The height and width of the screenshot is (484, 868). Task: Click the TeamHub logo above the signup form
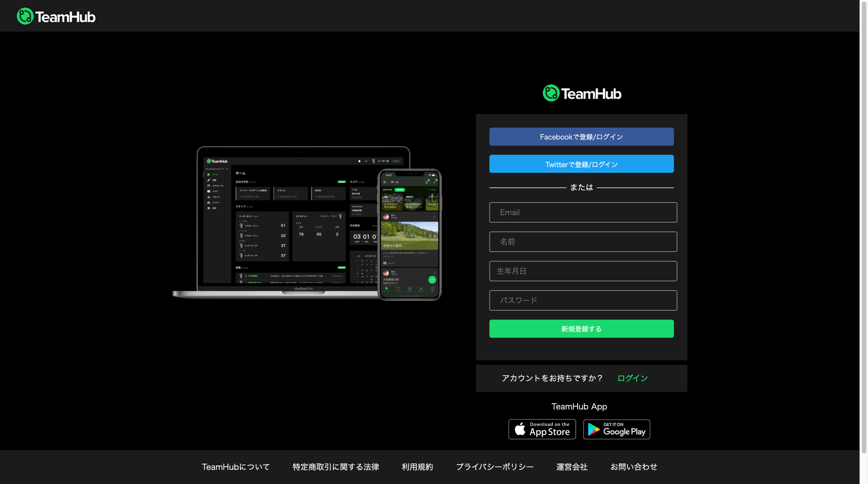click(582, 93)
